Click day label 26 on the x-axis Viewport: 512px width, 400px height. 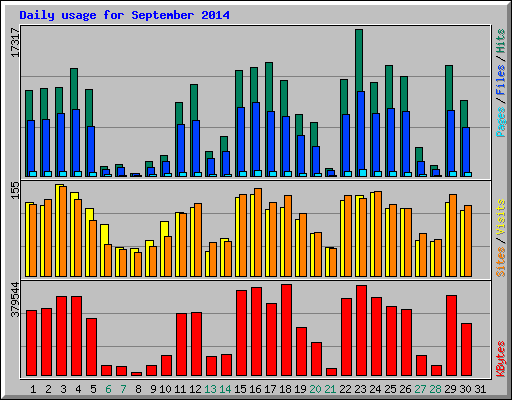coord(405,389)
